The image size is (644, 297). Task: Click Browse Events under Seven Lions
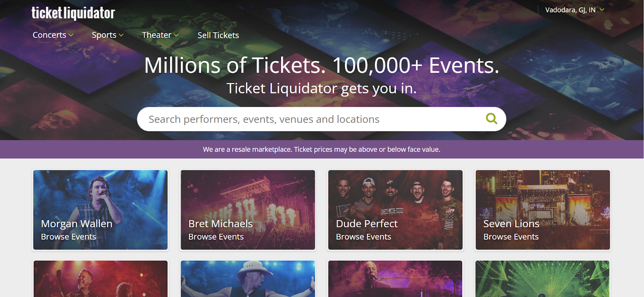point(511,237)
